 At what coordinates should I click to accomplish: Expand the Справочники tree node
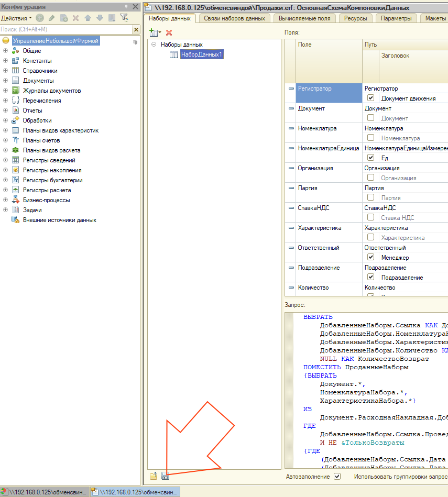(5, 70)
